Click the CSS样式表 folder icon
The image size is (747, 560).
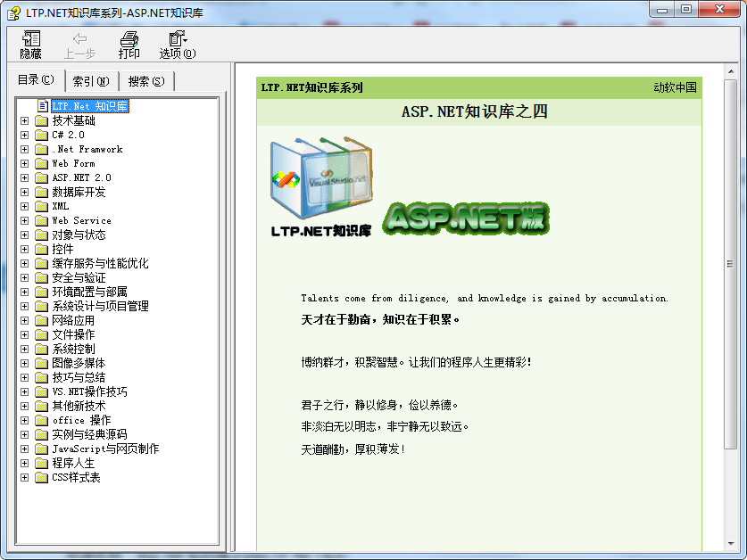pos(40,477)
